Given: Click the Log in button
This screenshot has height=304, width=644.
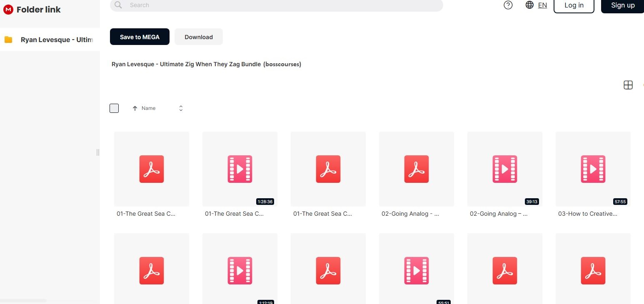Looking at the screenshot, I should pyautogui.click(x=574, y=5).
